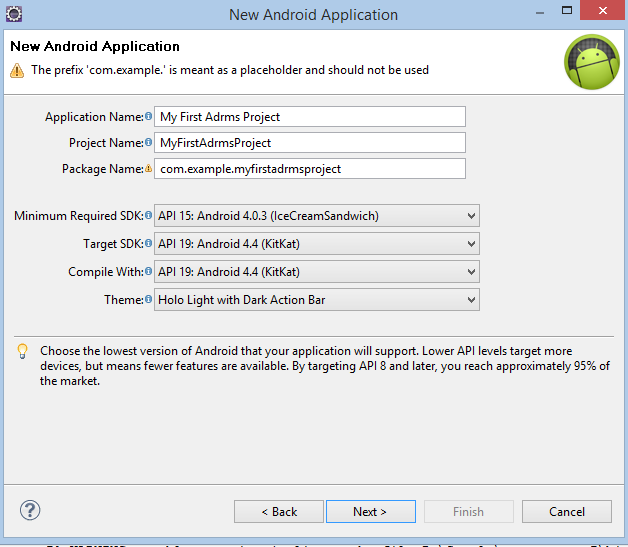Click the 'Theme:' label
Viewport: 628px width, 547px height.
pos(124,300)
